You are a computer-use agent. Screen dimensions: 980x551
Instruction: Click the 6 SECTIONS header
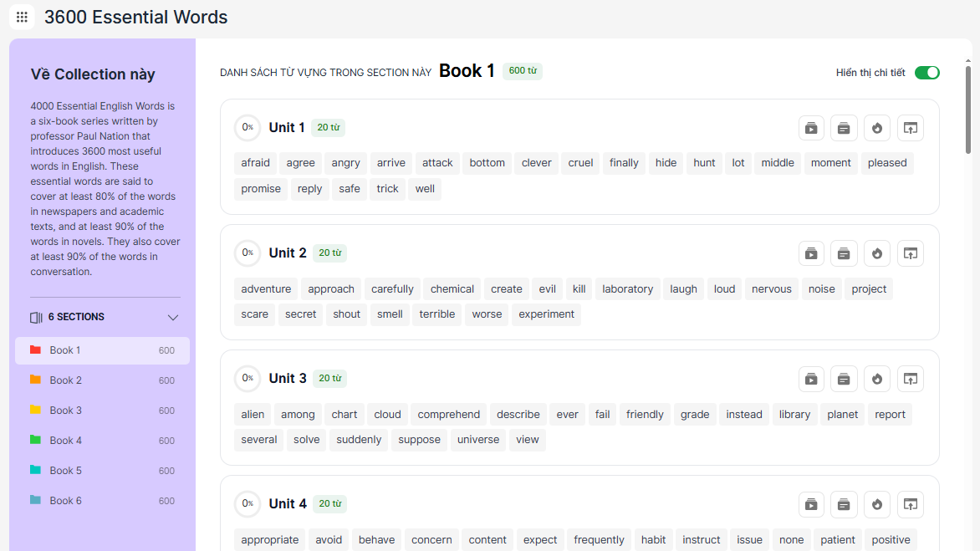point(76,318)
